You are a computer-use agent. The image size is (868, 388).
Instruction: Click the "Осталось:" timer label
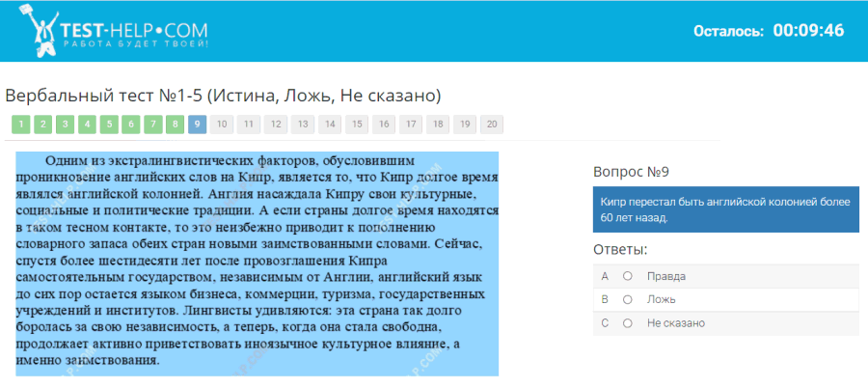(x=729, y=31)
